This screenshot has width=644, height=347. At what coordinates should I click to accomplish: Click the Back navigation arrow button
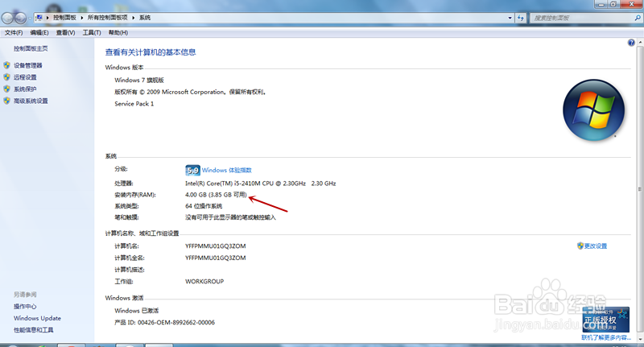coord(7,18)
